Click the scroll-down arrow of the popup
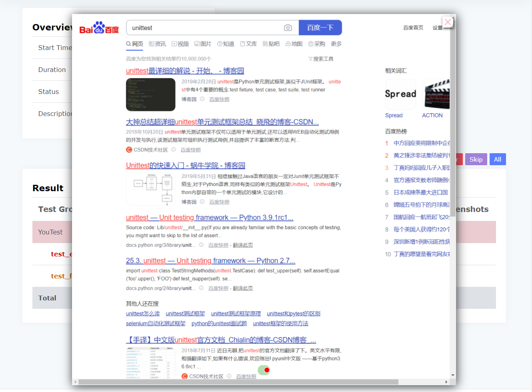Viewport: 532px width, 392px height. 453,375
